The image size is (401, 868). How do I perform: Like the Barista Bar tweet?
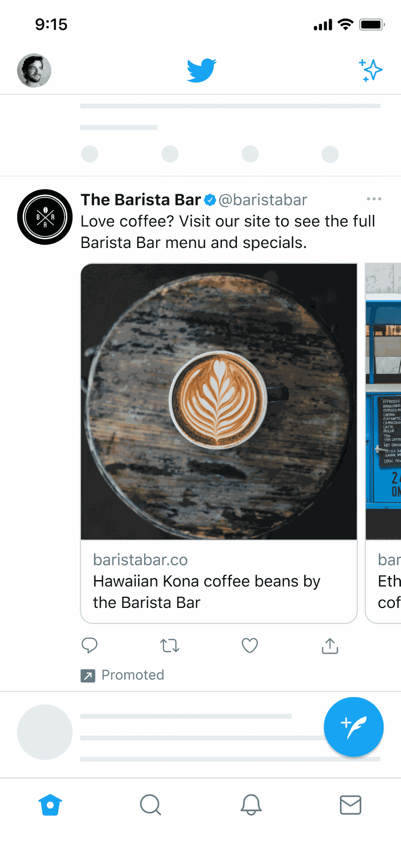(x=250, y=646)
